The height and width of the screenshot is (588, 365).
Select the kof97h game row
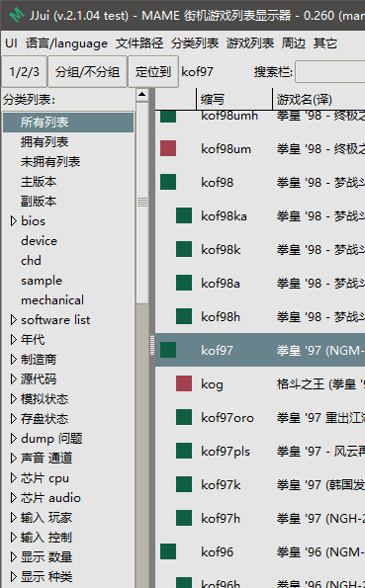[x=260, y=518]
